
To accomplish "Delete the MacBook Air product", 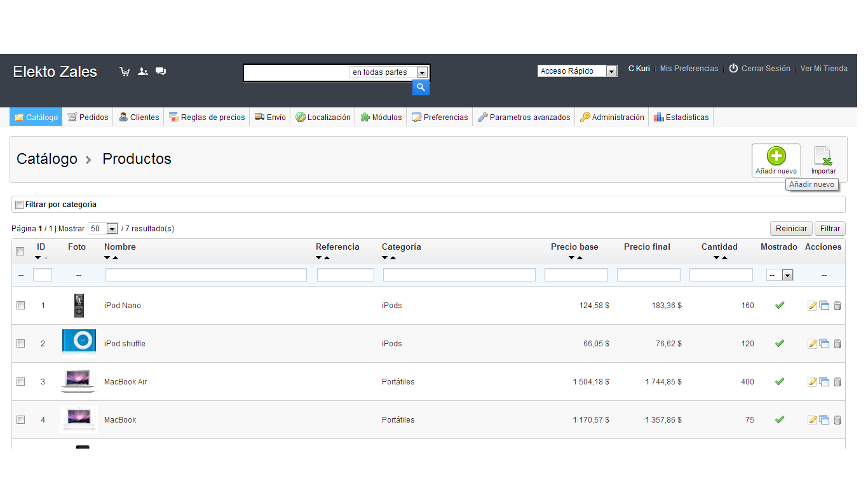I will pyautogui.click(x=837, y=382).
